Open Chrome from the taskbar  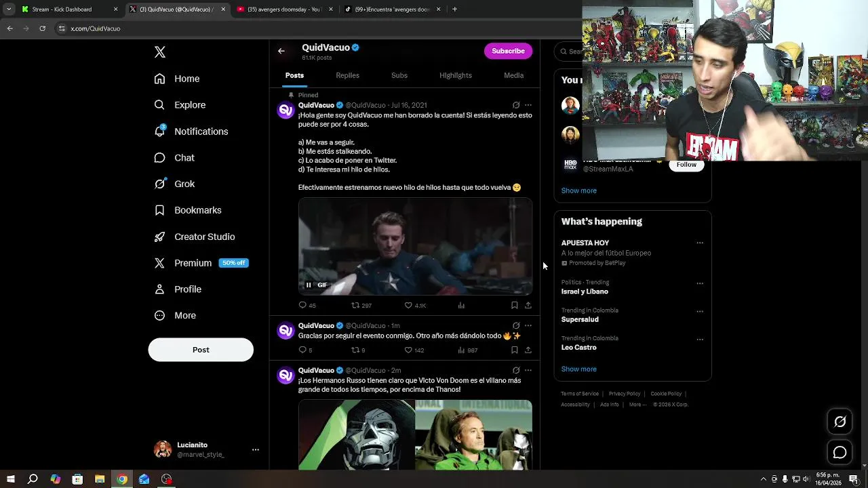[x=122, y=479]
